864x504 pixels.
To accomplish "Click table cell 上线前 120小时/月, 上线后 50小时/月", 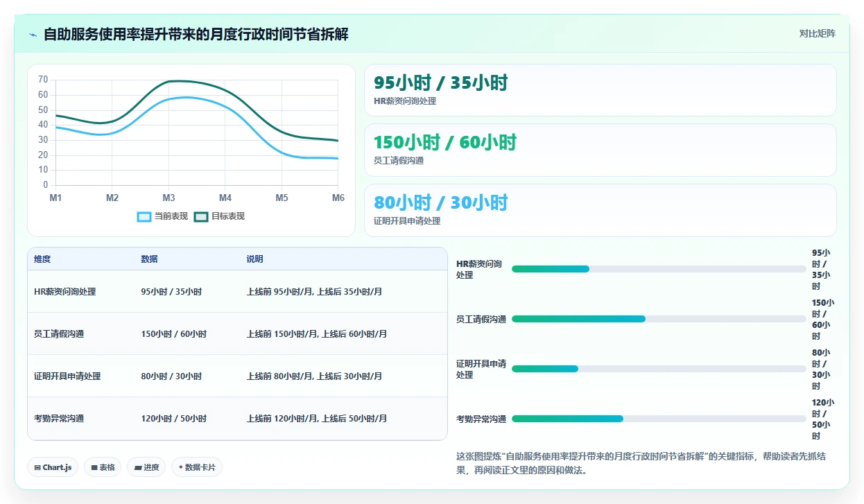I will coord(317,419).
